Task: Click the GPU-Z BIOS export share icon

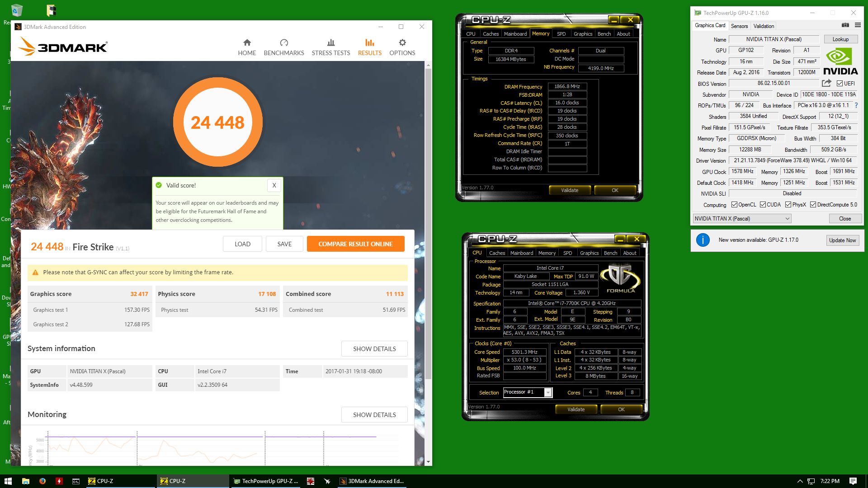Action: (826, 83)
